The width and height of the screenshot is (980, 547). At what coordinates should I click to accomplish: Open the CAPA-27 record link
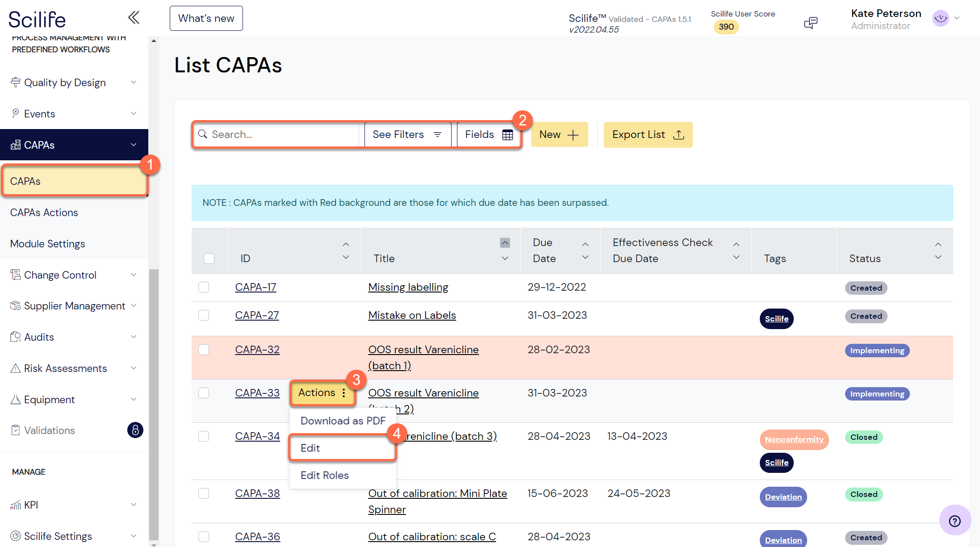[257, 315]
